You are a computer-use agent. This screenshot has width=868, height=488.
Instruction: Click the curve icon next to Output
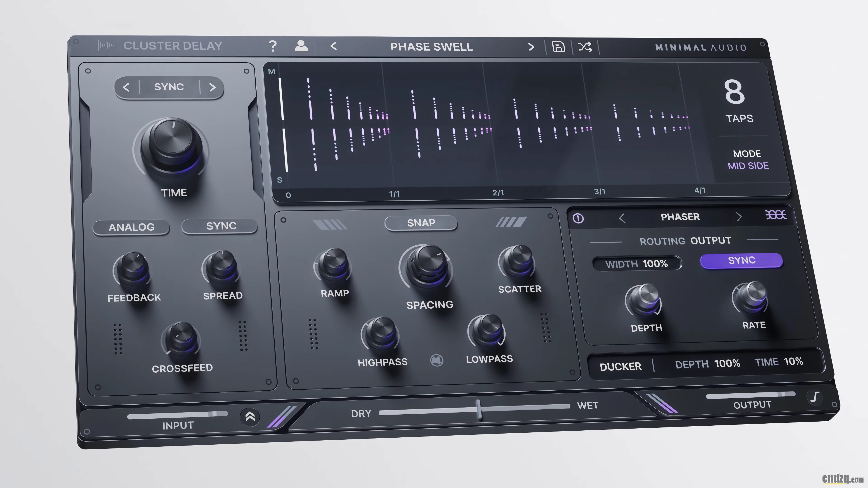pyautogui.click(x=815, y=397)
